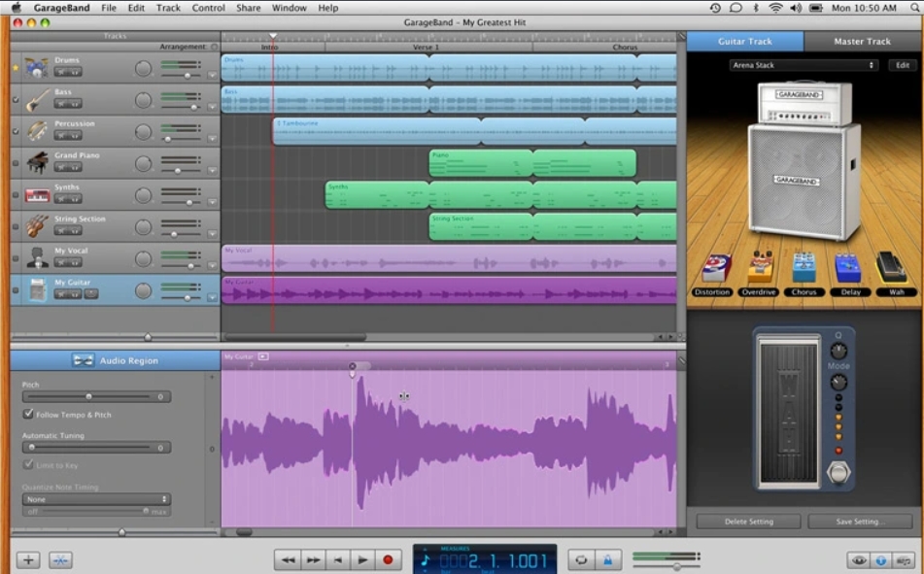Toggle the wah pedal footswitch
The height and width of the screenshot is (574, 924).
pyautogui.click(x=838, y=473)
